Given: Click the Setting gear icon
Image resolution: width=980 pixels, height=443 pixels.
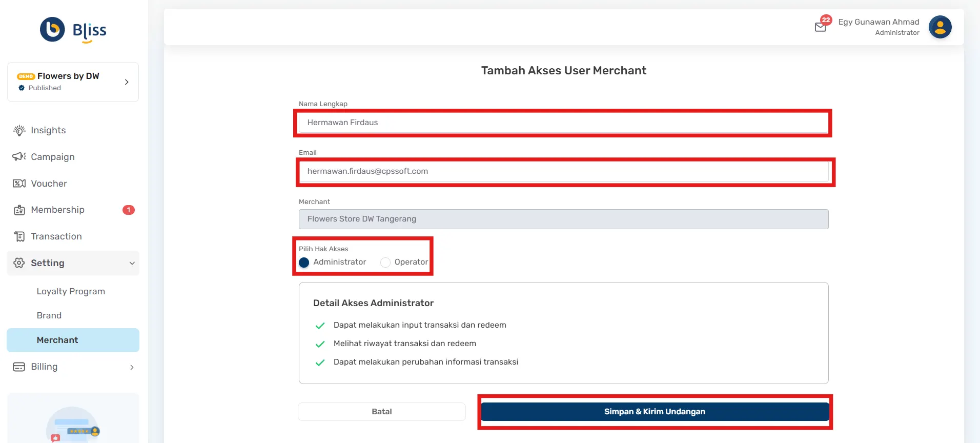Looking at the screenshot, I should 19,263.
